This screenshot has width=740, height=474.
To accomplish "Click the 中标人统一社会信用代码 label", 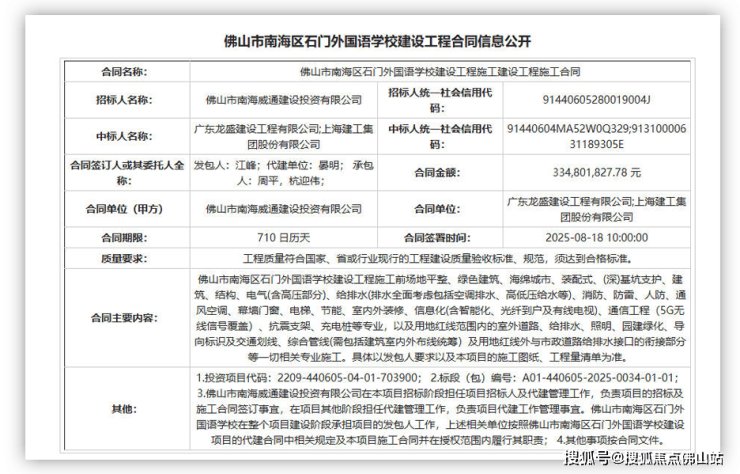I will click(x=439, y=136).
